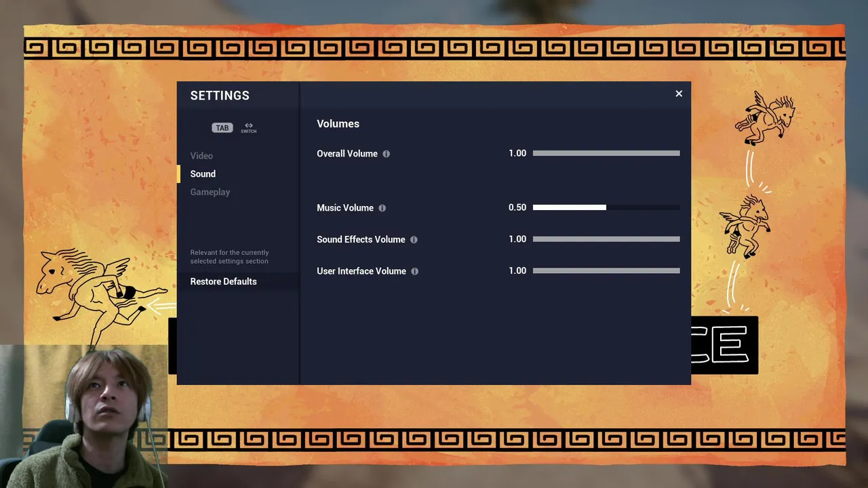Close the Settings dialog with X
868x488 pixels.
pos(679,94)
